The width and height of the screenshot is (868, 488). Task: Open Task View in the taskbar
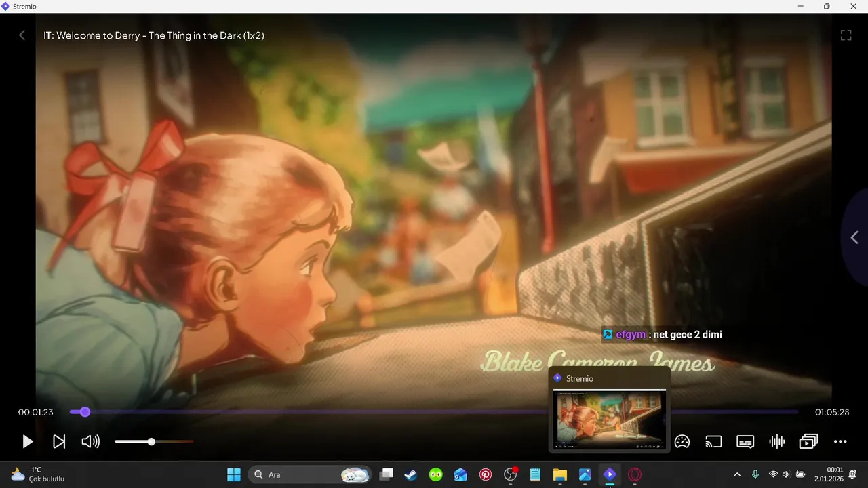[386, 474]
